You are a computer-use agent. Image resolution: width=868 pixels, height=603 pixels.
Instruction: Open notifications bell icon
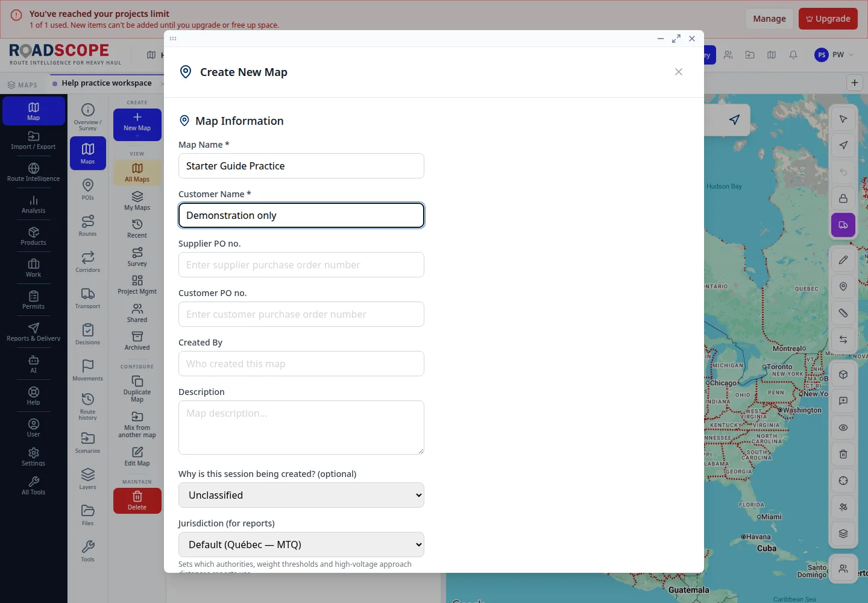click(793, 55)
